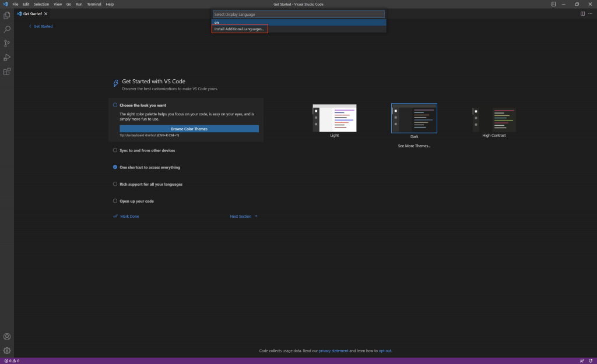Split the editor to the right
Image resolution: width=597 pixels, height=364 pixels.
(582, 14)
